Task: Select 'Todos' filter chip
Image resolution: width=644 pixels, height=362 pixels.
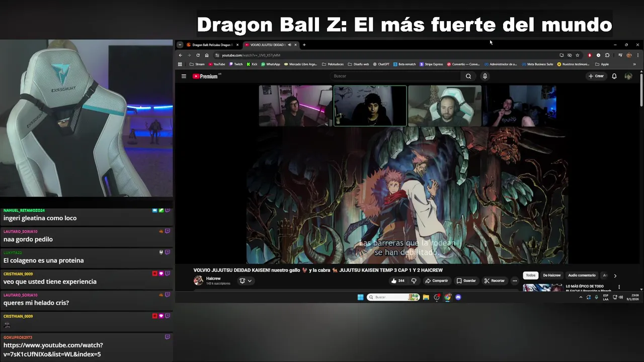Action: click(531, 276)
